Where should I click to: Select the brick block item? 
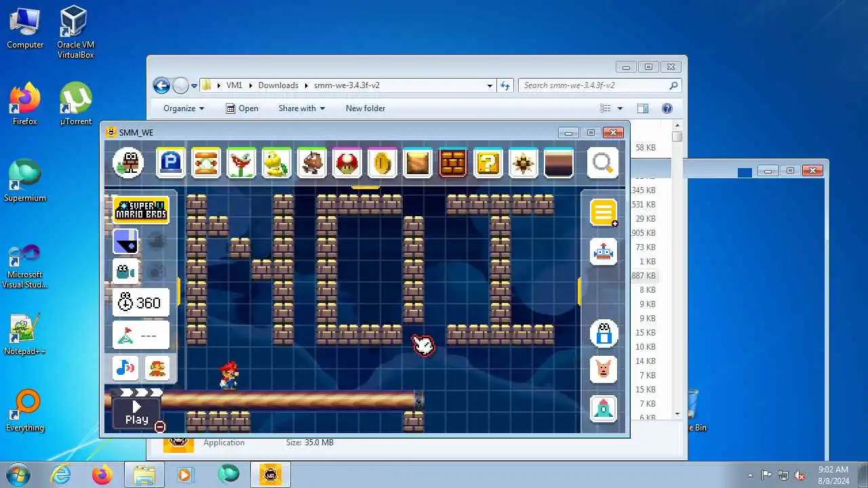[x=453, y=163]
